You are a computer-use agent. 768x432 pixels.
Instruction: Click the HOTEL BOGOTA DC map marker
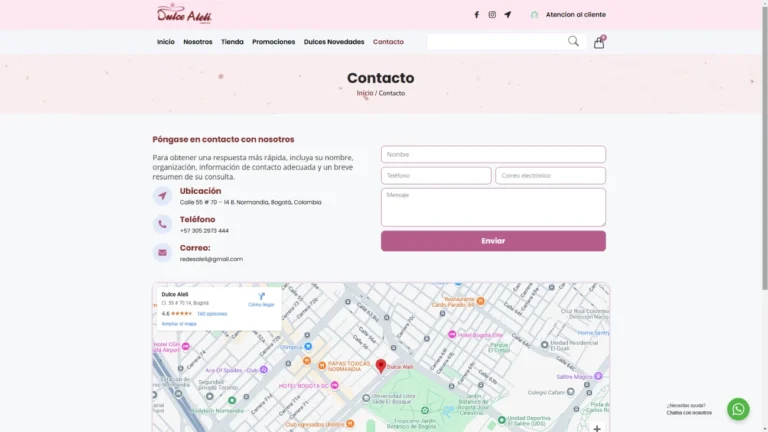pos(335,385)
